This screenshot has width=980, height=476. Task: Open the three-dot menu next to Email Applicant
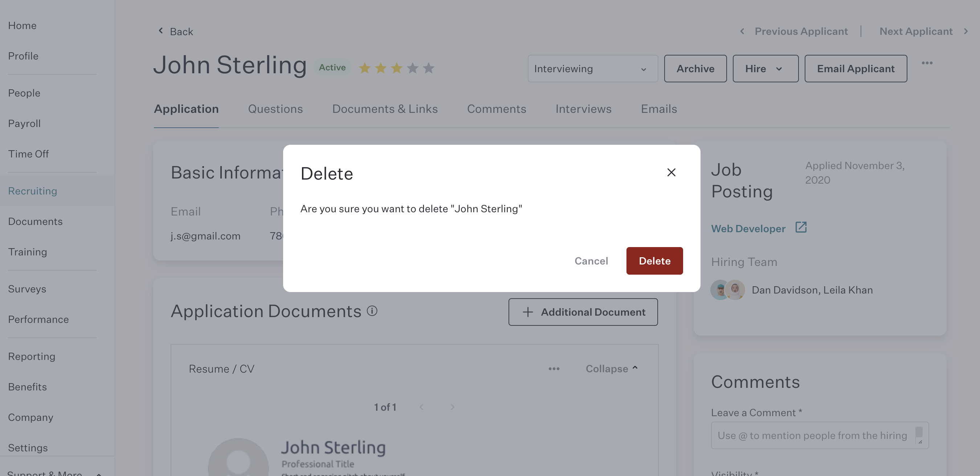pos(927,63)
